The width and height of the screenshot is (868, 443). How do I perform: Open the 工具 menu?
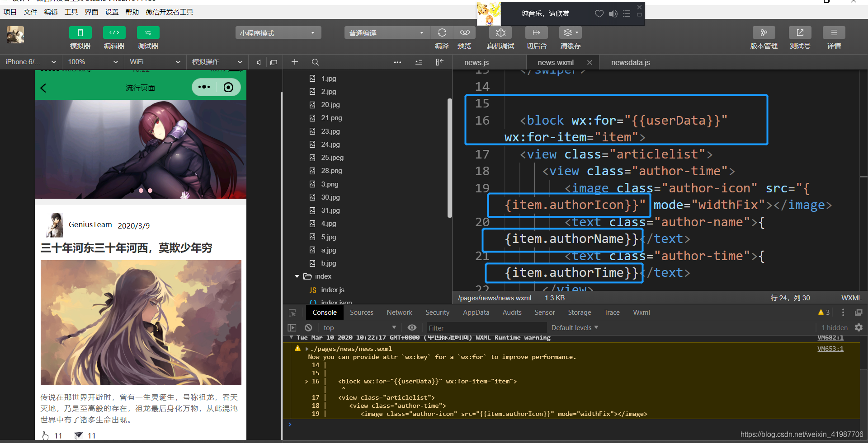(x=71, y=12)
